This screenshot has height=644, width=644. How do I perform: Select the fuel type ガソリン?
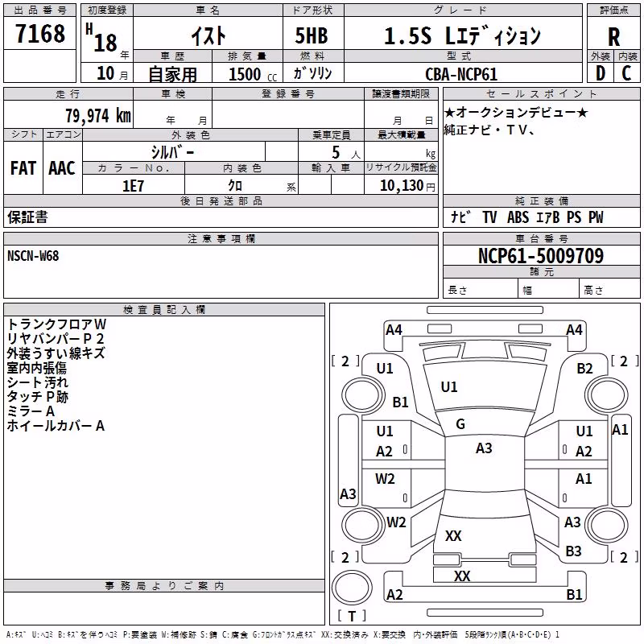(x=312, y=73)
